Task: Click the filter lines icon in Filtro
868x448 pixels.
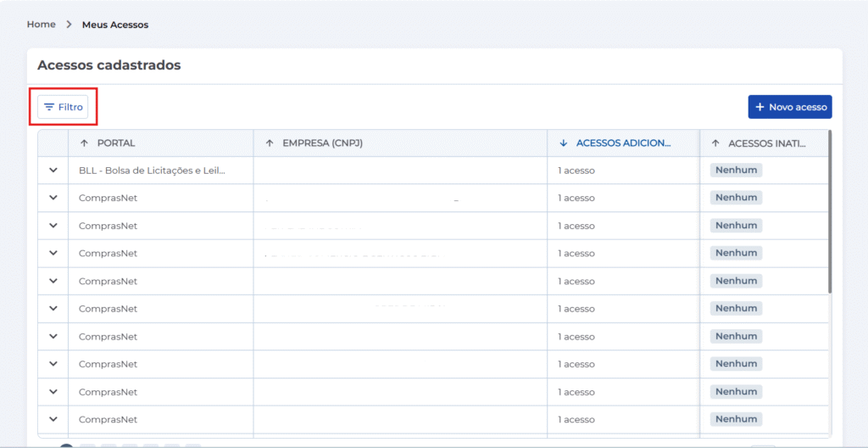Action: pyautogui.click(x=49, y=107)
